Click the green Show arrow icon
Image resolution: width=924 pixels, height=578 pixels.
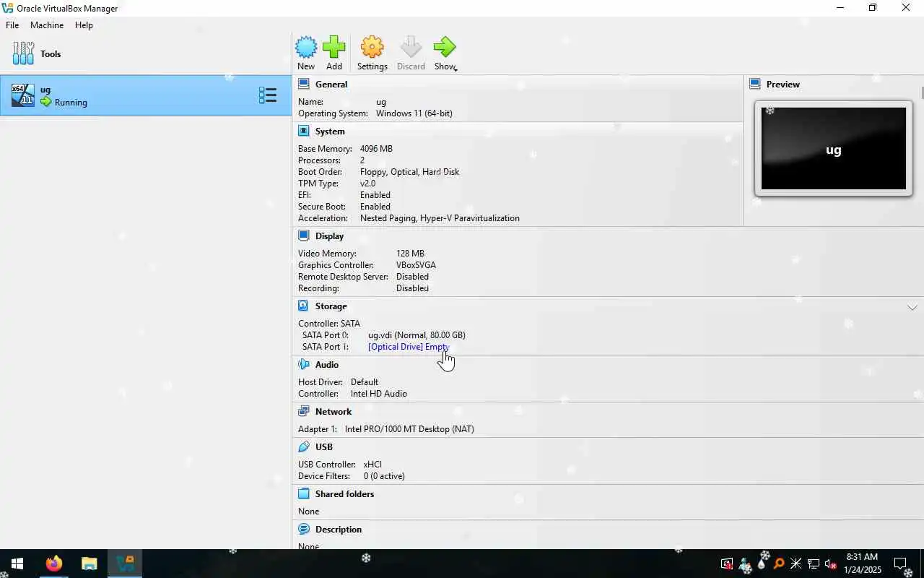tap(445, 48)
